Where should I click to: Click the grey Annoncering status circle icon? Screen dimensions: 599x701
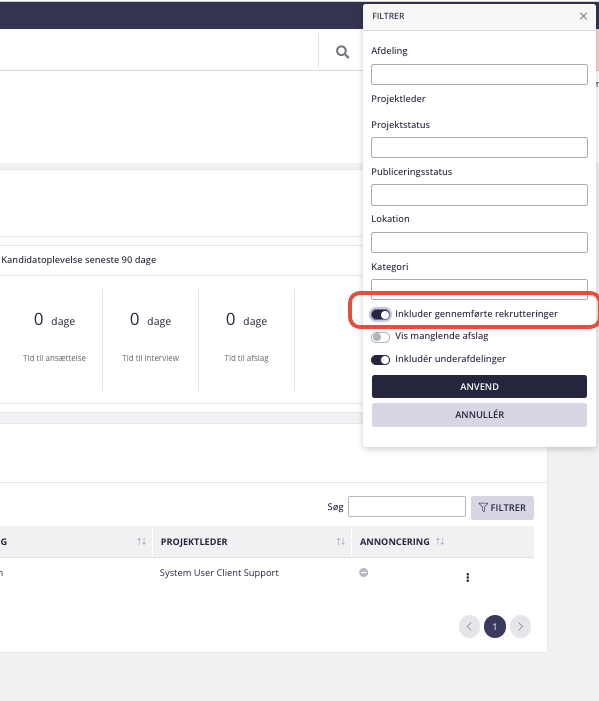[364, 572]
